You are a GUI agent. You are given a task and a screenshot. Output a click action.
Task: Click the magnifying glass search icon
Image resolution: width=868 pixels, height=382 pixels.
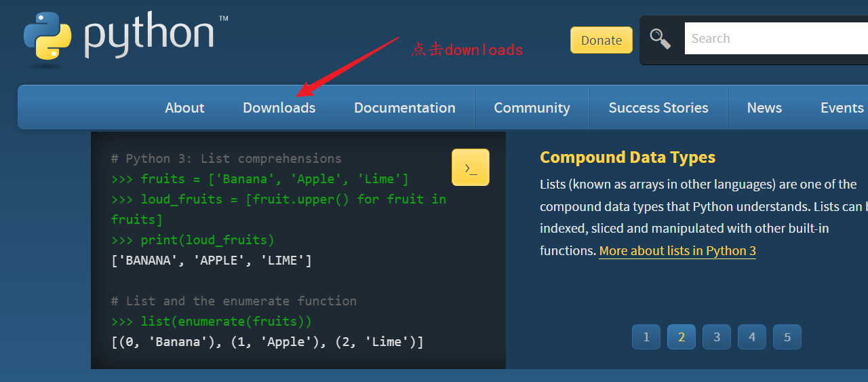[x=660, y=39]
